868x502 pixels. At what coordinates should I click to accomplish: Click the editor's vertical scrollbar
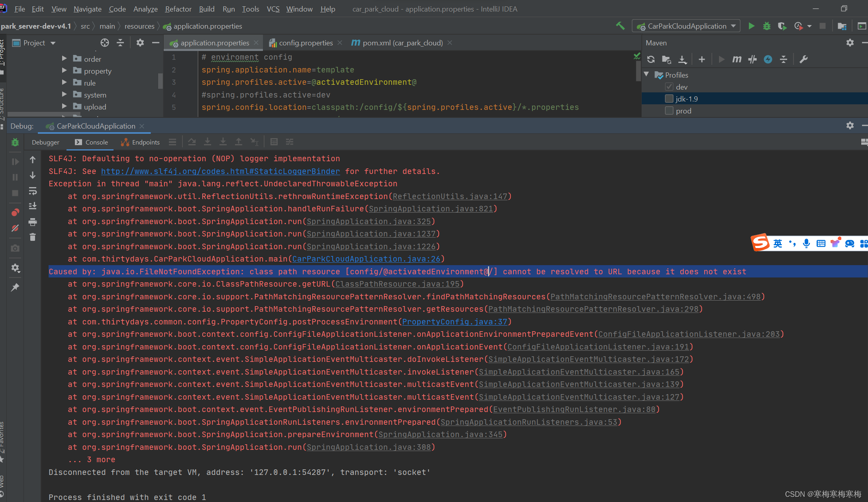(x=637, y=72)
